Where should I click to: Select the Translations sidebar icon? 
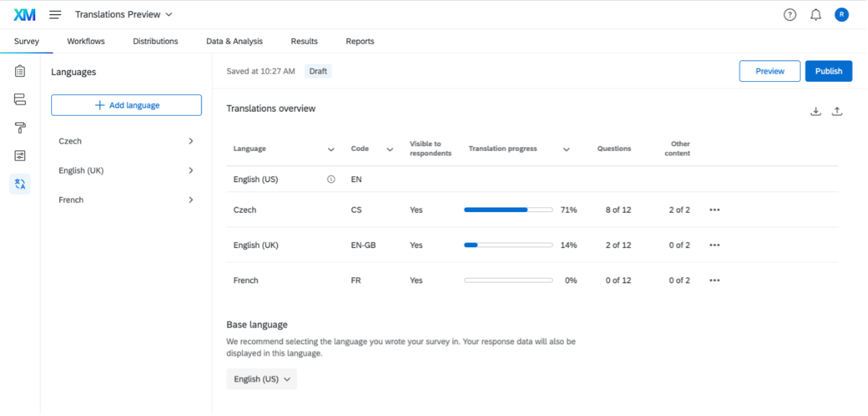[20, 184]
